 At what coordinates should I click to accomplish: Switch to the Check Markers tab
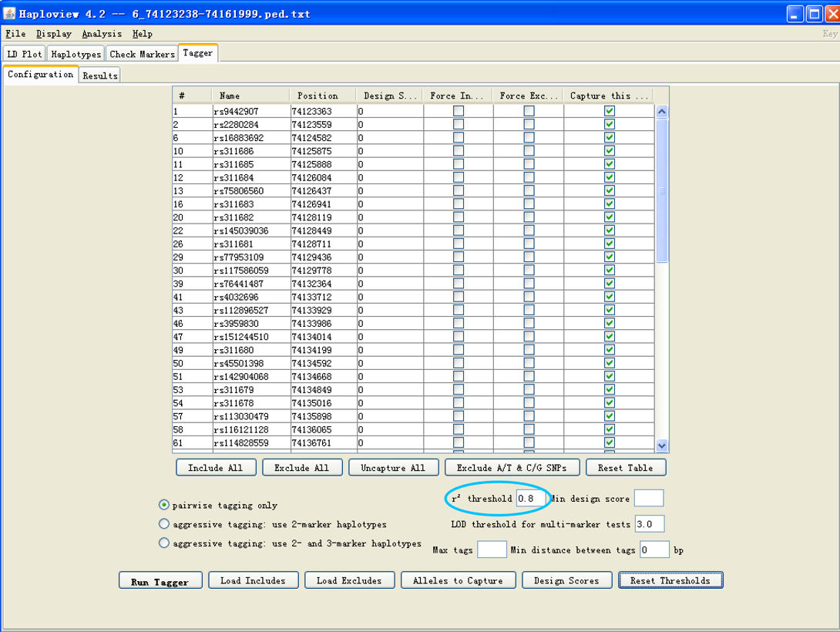coord(142,54)
